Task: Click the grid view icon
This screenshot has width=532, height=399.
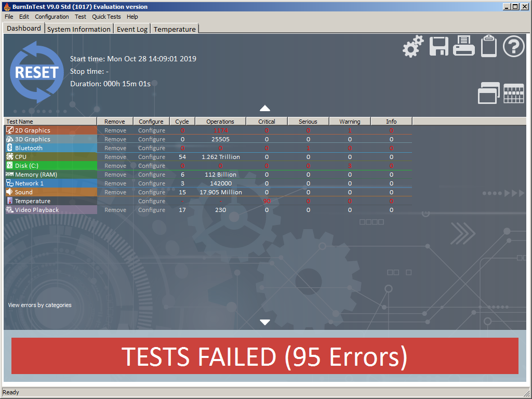Action: point(514,94)
